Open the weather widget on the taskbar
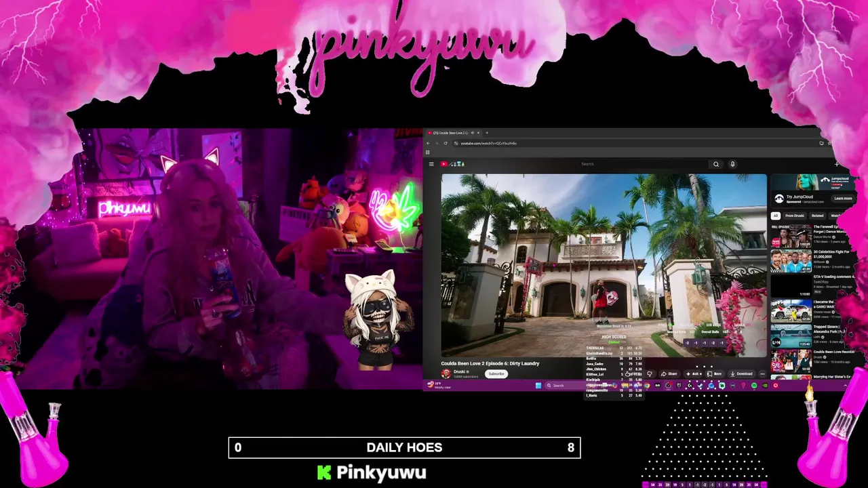 point(439,385)
